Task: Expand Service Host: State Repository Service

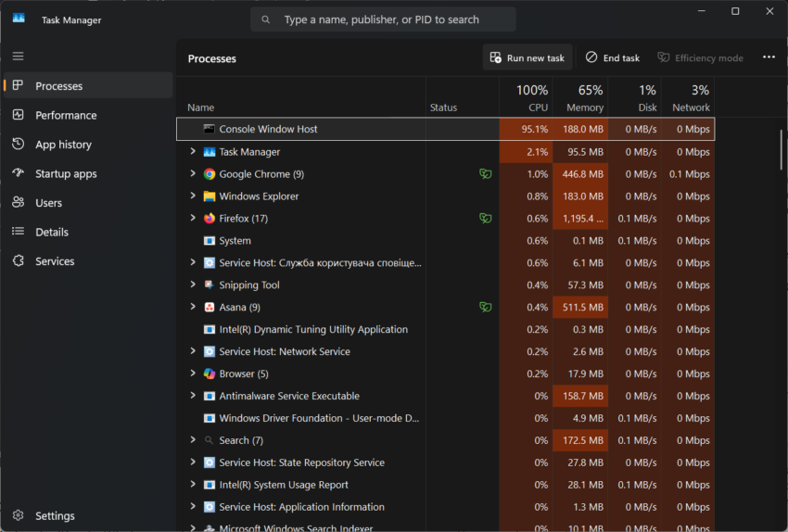Action: tap(193, 462)
